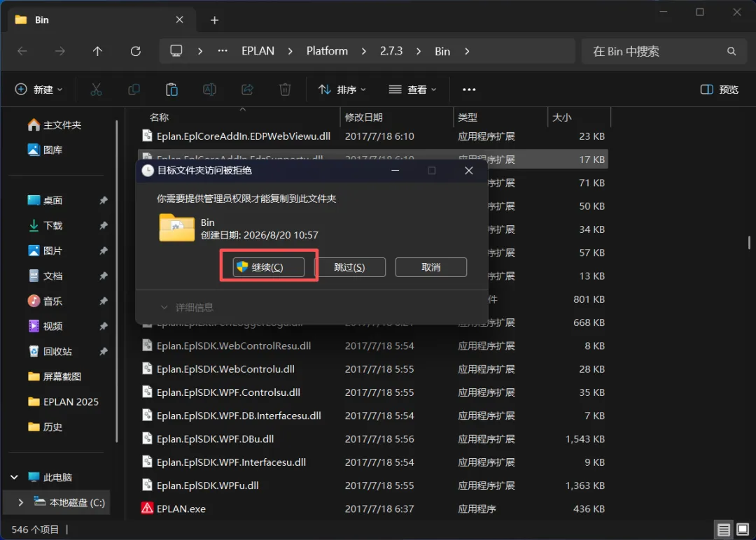The image size is (756, 540).
Task: Go up one folder level
Action: 97,51
